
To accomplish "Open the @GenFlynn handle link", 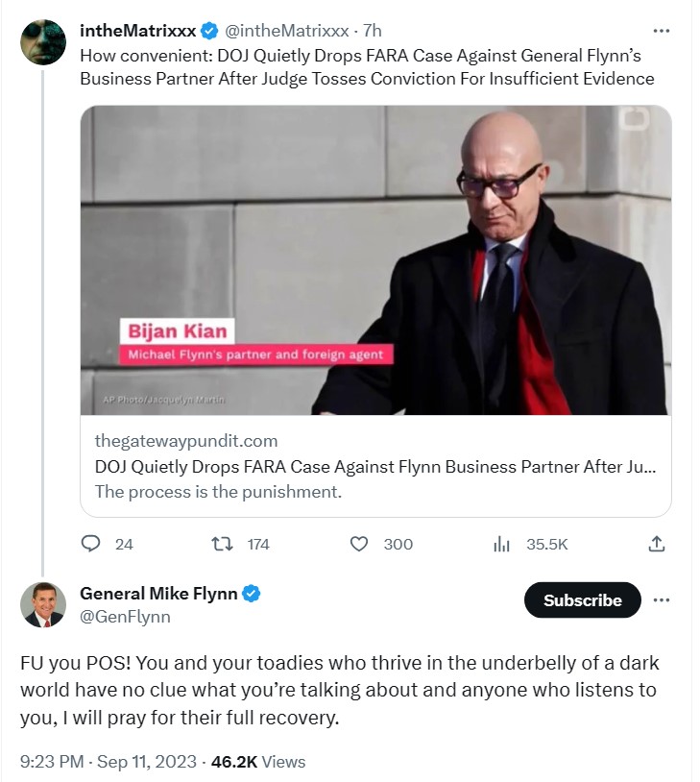I will (125, 617).
